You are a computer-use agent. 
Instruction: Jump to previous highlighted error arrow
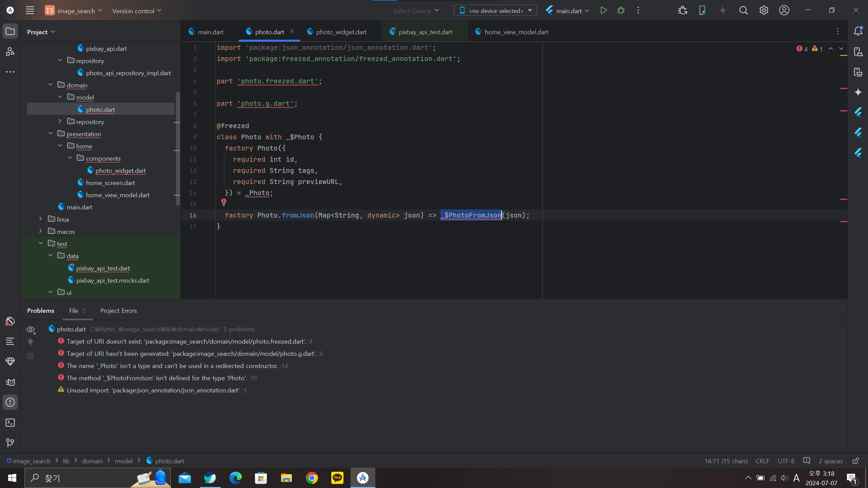coord(831,49)
